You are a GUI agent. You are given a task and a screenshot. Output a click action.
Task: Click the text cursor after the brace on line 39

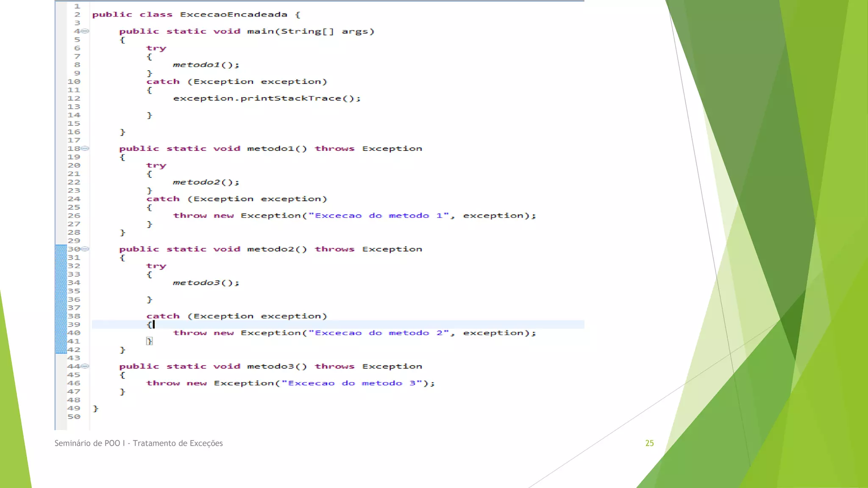pyautogui.click(x=154, y=324)
